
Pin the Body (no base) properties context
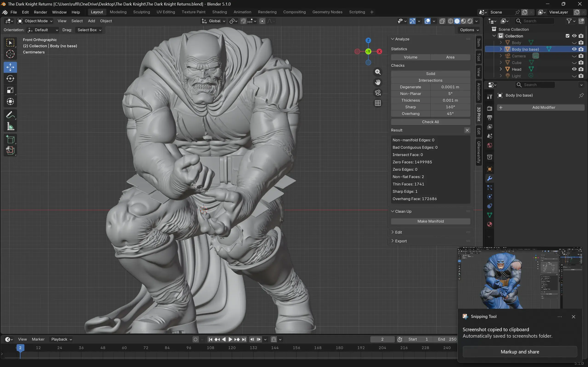[581, 95]
